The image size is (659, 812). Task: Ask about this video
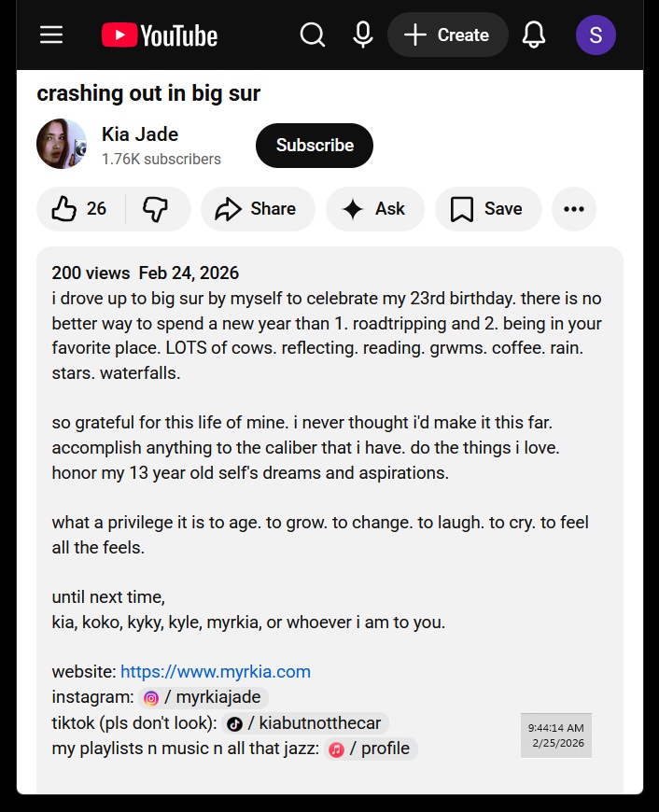coord(374,209)
